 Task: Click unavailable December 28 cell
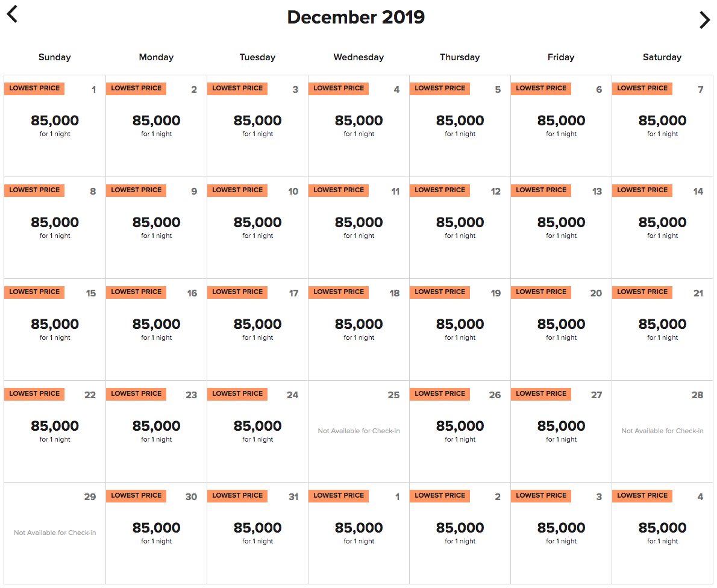(662, 431)
